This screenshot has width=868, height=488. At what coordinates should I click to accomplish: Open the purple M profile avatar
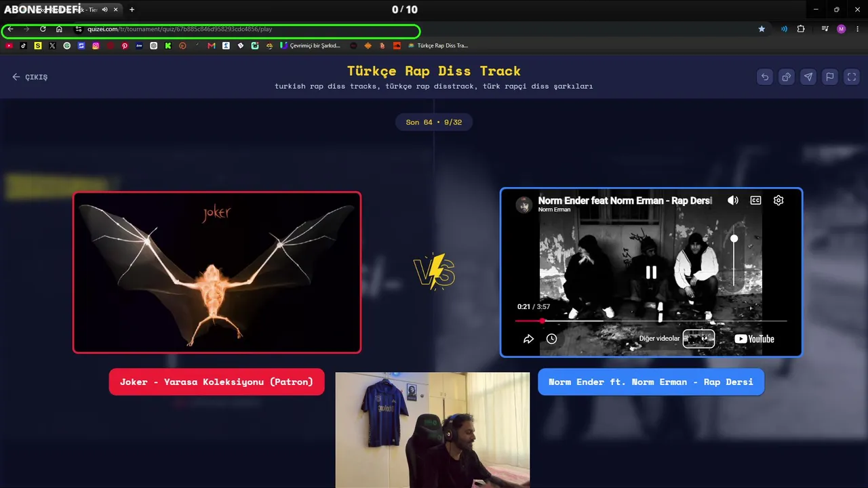pos(842,29)
